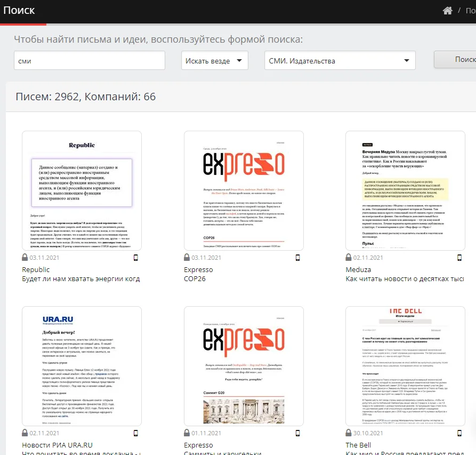Click mobile icon under Meduza email
This screenshot has height=455, width=476.
[459, 258]
